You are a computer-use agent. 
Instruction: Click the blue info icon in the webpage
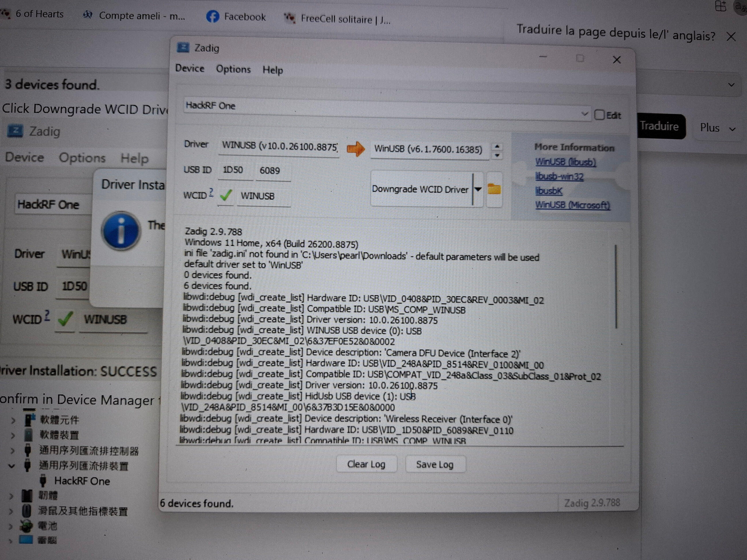[121, 231]
